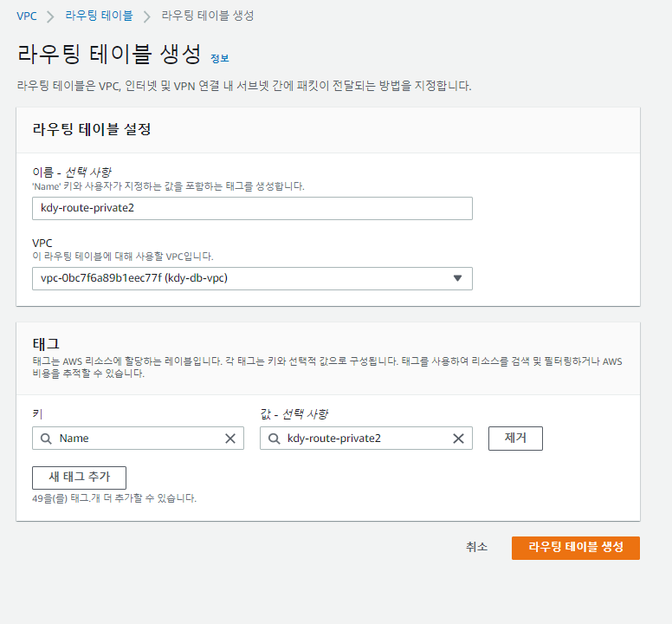Click the 라우팅 테이블 생성 page title
Image resolution: width=672 pixels, height=624 pixels.
(x=109, y=55)
